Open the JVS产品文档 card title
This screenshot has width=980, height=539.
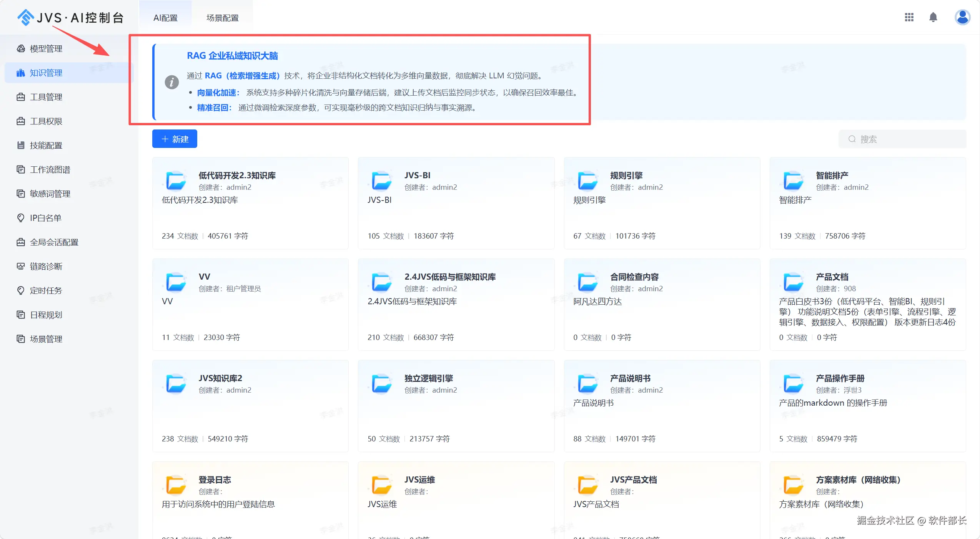coord(633,480)
